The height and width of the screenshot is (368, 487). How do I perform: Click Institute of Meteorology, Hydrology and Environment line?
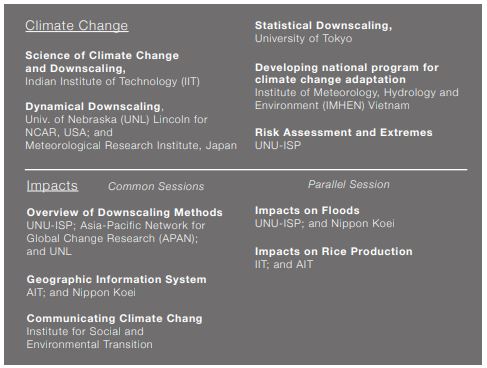tap(357, 99)
